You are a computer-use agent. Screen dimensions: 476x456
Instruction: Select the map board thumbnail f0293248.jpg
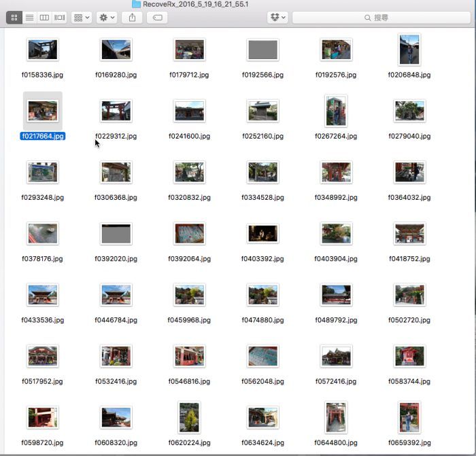coord(42,172)
